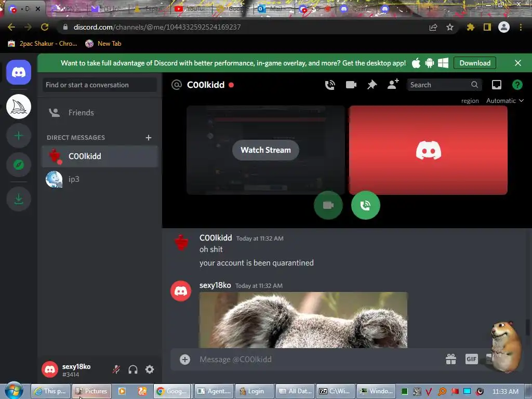Add a server with plus icon
Screen dimensions: 532x399
click(x=19, y=136)
